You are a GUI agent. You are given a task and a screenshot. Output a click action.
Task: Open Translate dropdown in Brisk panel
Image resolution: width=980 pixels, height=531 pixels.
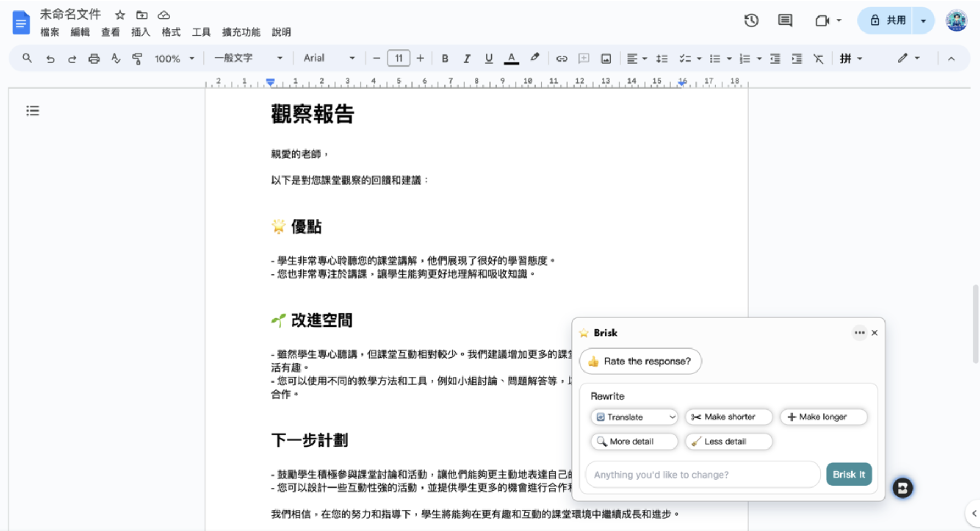[634, 417]
